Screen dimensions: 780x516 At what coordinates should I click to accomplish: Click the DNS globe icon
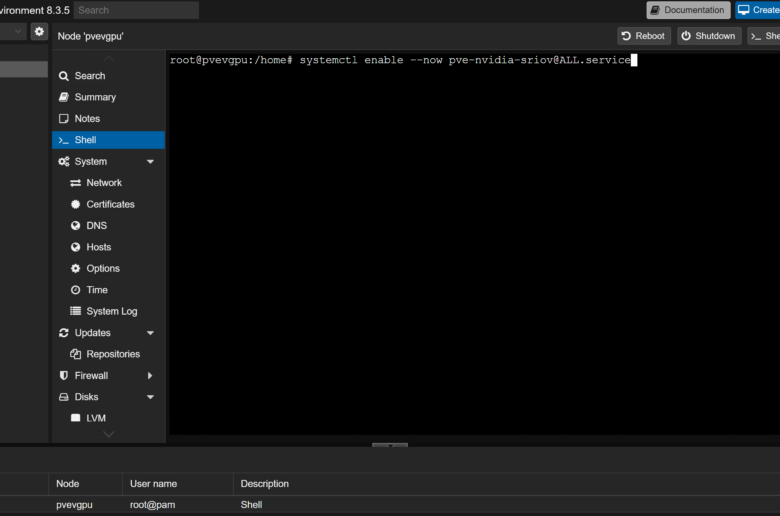pos(75,225)
